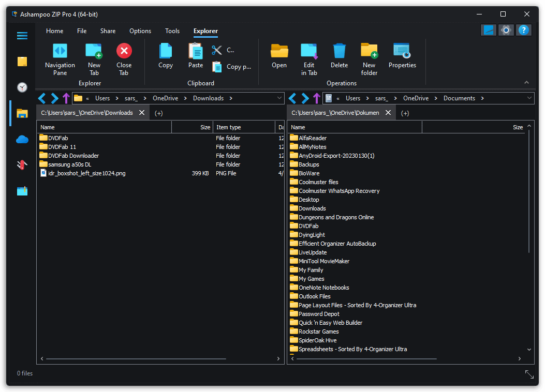Go up one level in left pane
This screenshot has width=545, height=392.
click(66, 98)
